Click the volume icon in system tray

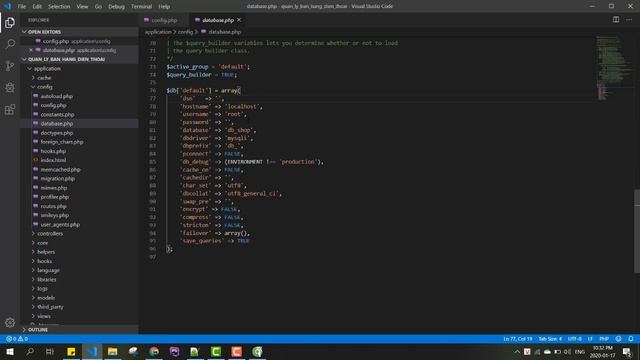pyautogui.click(x=567, y=351)
